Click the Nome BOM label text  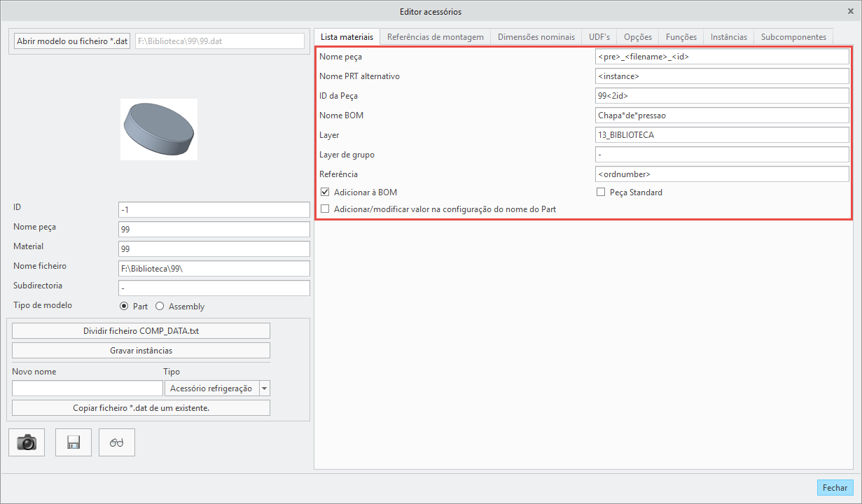coord(341,115)
